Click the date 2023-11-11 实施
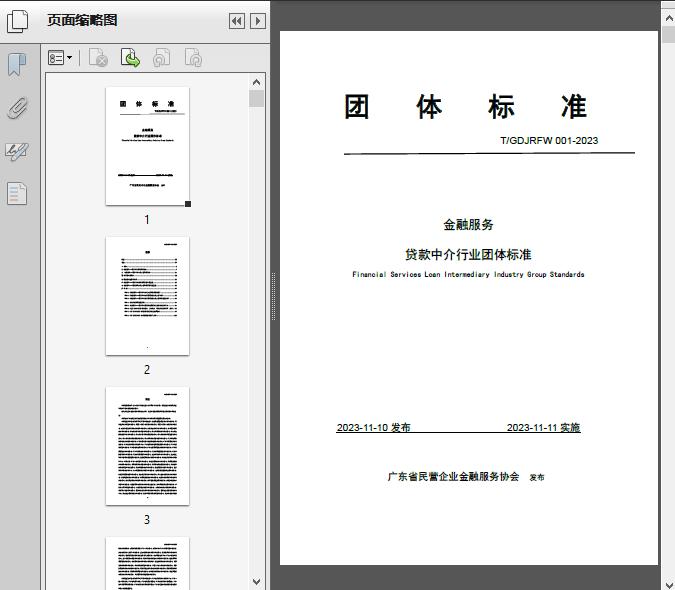 point(543,427)
